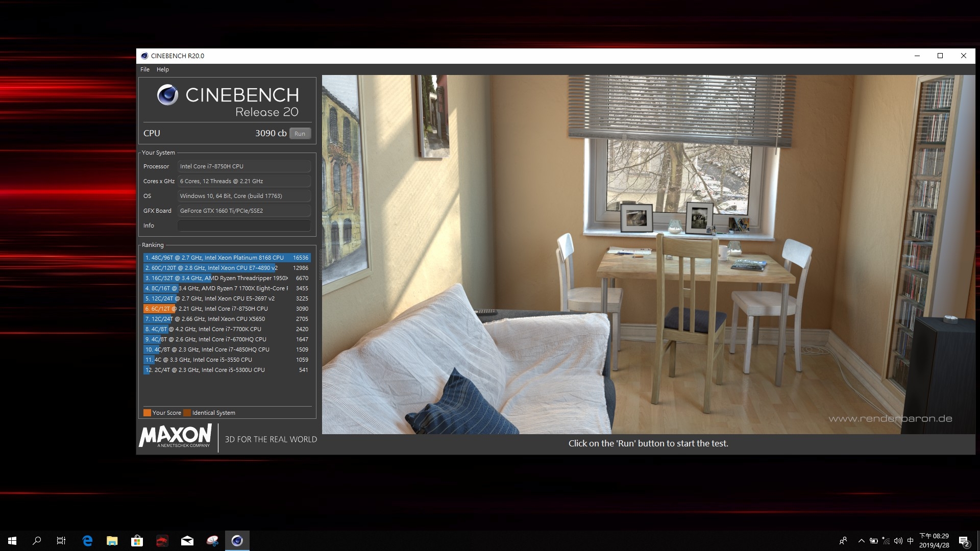Maximize the Cinebench window

click(940, 56)
